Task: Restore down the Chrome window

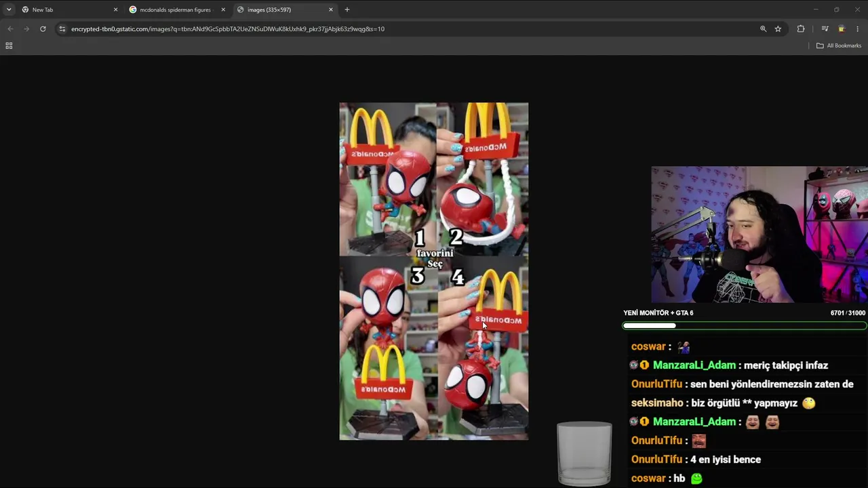Action: pos(837,9)
